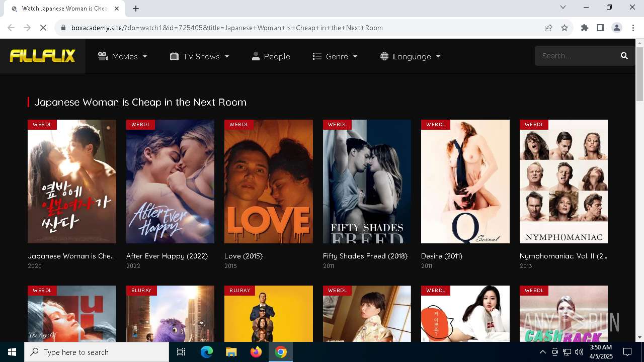
Task: Expand the Genre dropdown arrow
Action: coord(355,57)
